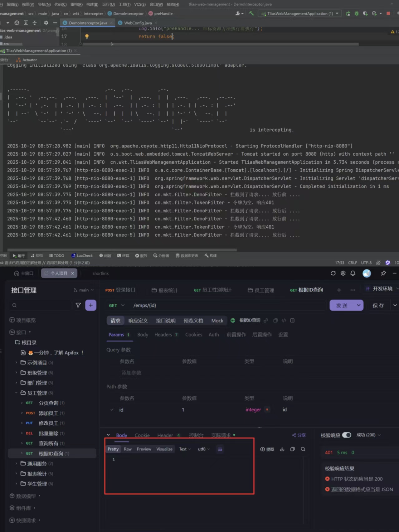The image size is (399, 532).
Task: Click the /emps/{id} URL input field
Action: pos(228,305)
